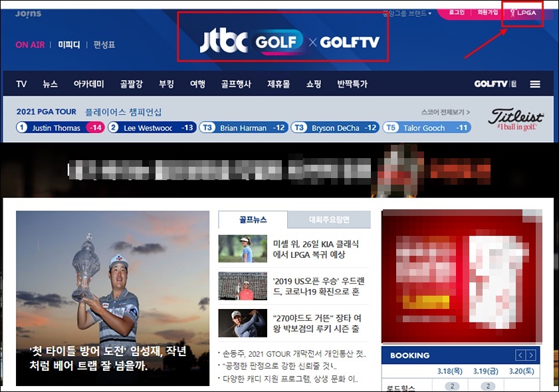Open TV menu
The width and height of the screenshot is (559, 392).
click(21, 84)
